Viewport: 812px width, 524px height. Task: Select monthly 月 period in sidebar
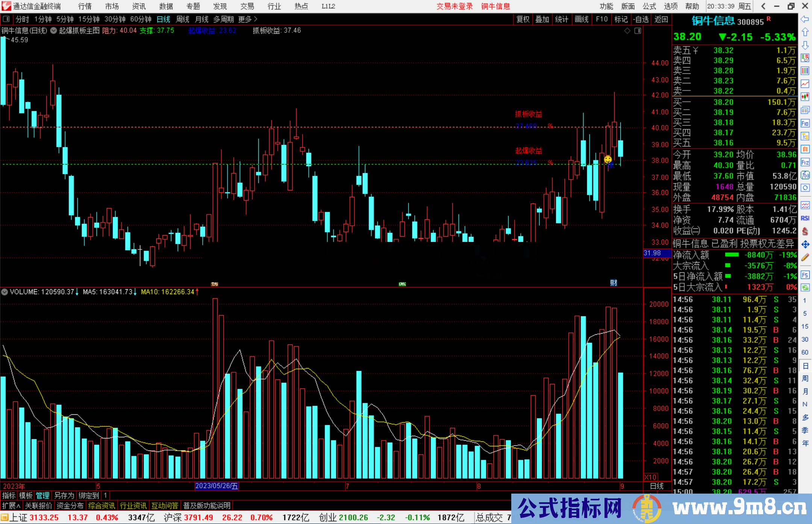tap(805, 391)
